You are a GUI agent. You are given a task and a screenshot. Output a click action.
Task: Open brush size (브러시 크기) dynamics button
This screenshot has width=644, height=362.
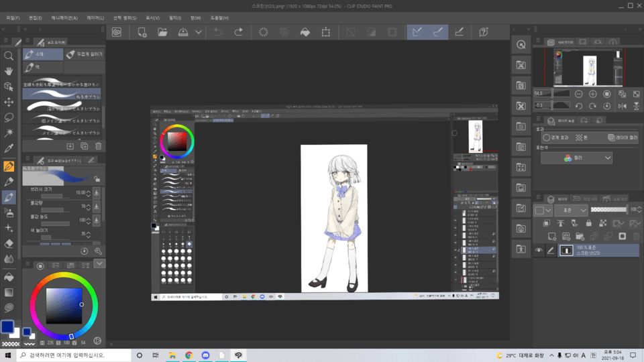pyautogui.click(x=96, y=192)
